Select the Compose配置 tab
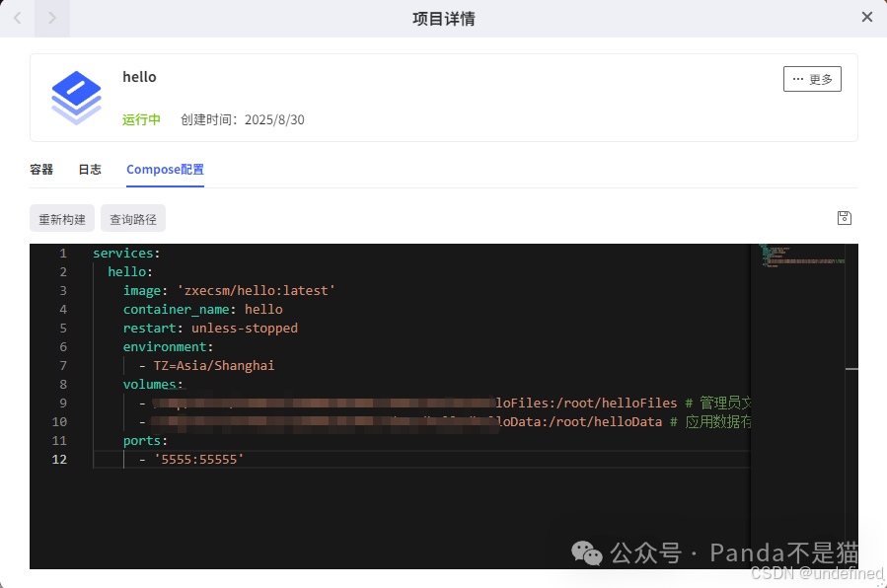Image resolution: width=887 pixels, height=588 pixels. 165,169
